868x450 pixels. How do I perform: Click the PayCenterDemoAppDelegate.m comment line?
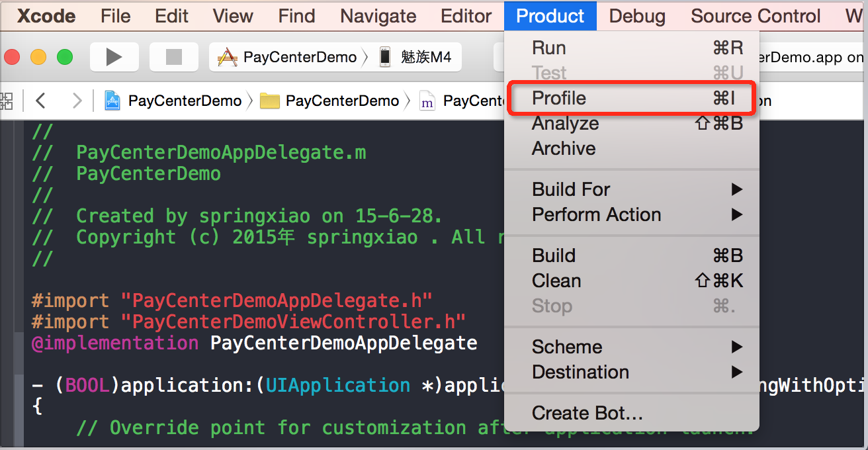(x=199, y=152)
